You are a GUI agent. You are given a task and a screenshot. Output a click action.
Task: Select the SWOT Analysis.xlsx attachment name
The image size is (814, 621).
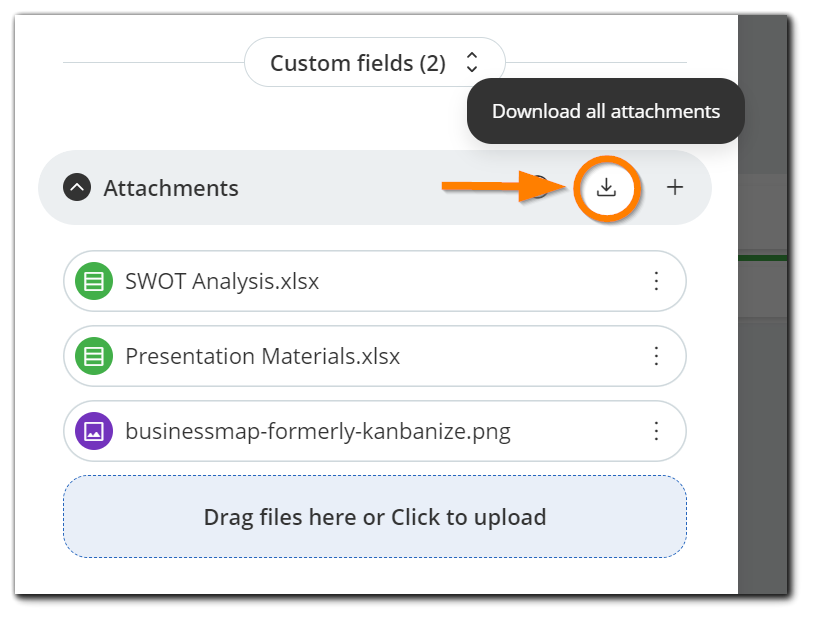[x=220, y=281]
